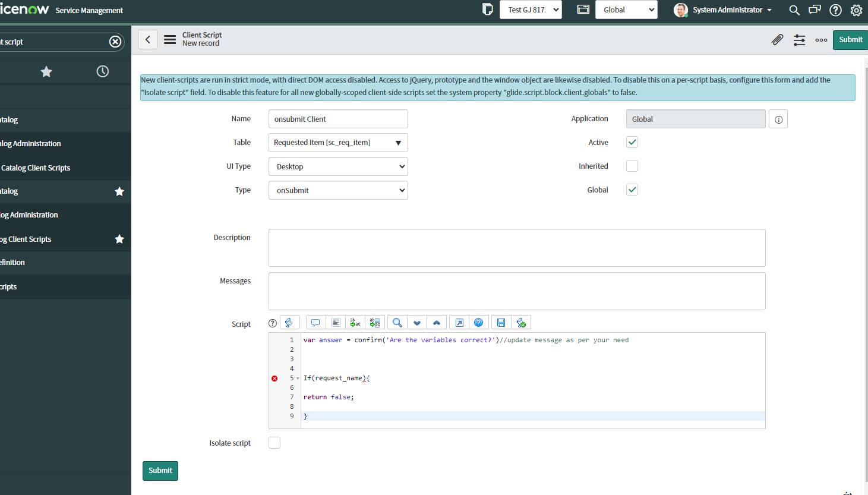Toggle the Active checkbox
The image size is (868, 495).
click(x=632, y=143)
